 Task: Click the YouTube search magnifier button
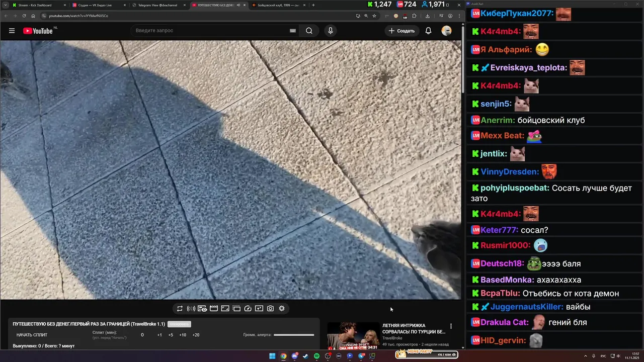pyautogui.click(x=309, y=31)
